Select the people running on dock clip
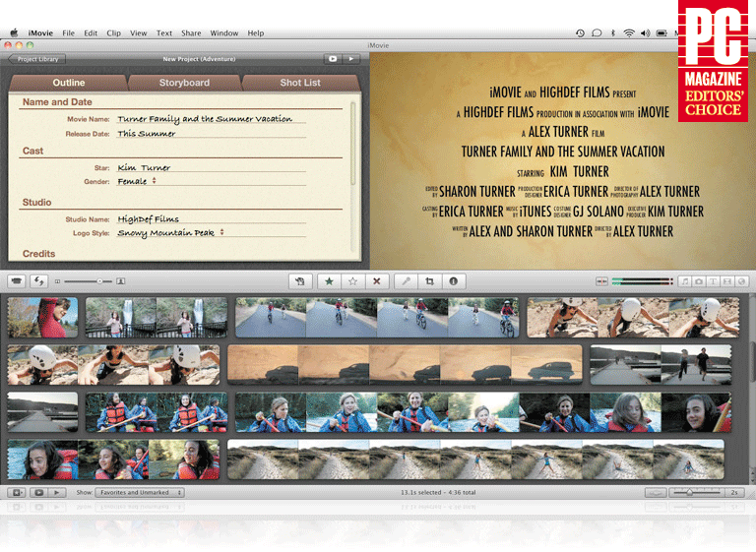Viewport: 756px width, 552px height. pos(661,364)
